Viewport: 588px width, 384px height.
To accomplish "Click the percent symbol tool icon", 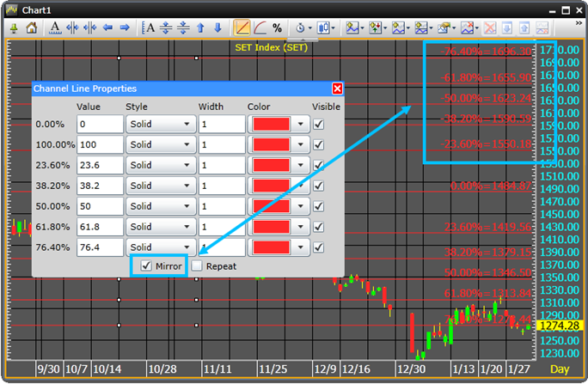I will (x=277, y=27).
